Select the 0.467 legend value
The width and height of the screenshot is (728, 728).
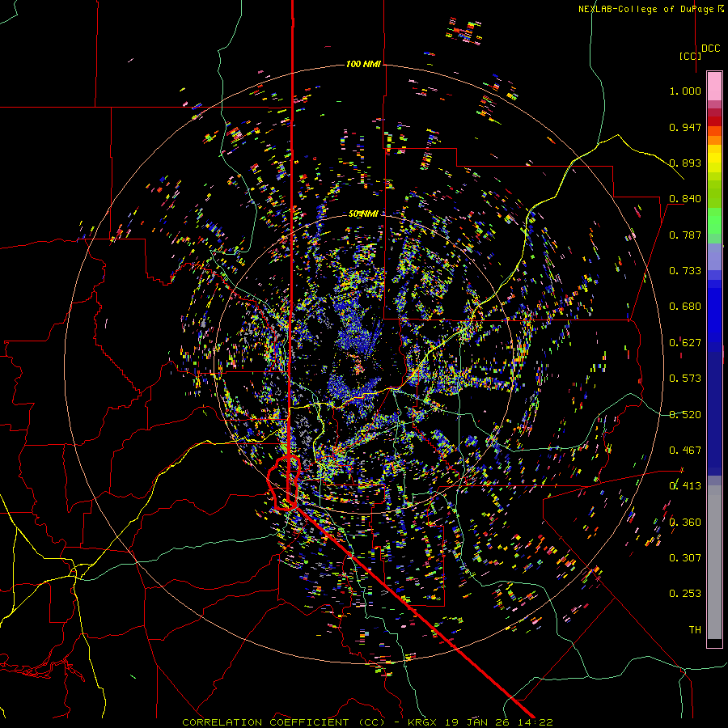tap(685, 451)
